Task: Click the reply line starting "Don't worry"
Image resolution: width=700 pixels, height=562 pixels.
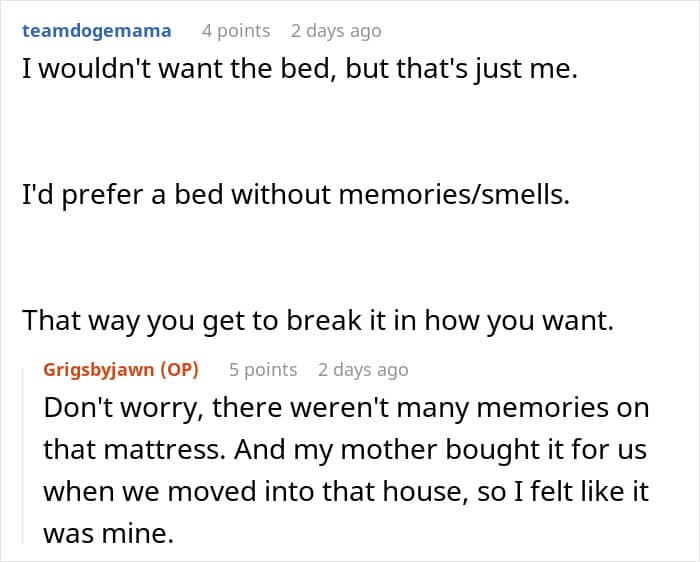Action: pyautogui.click(x=346, y=408)
